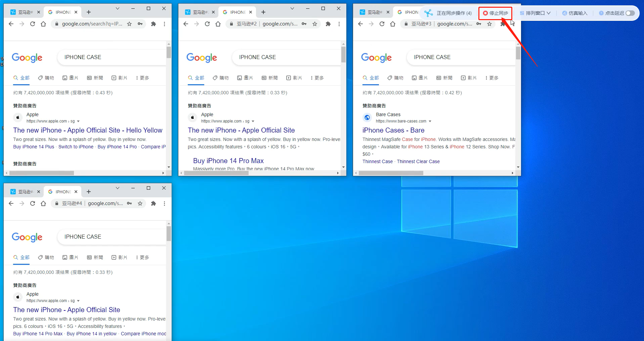Click home icon in 亚马逊#2 window

point(218,24)
